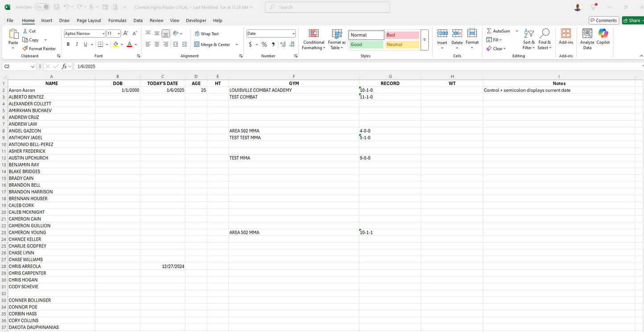This screenshot has height=332, width=644.
Task: Toggle Wrap Text for the selected cell
Action: [x=206, y=33]
